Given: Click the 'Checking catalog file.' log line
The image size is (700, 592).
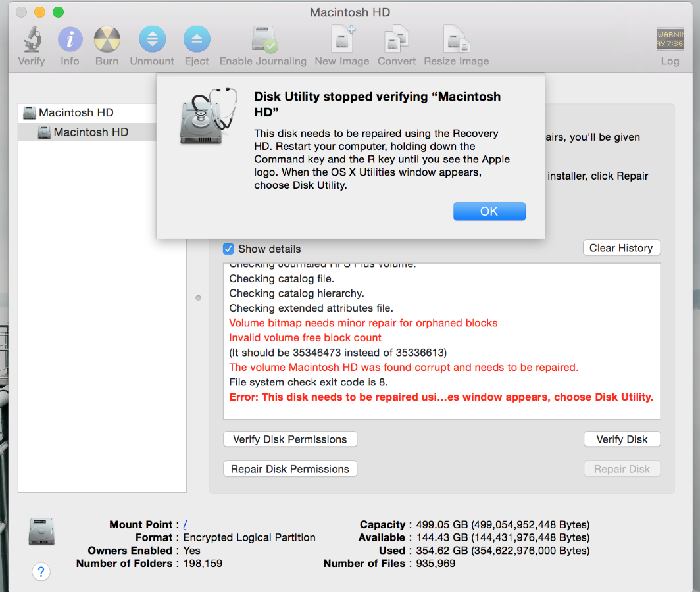Looking at the screenshot, I should point(282,279).
